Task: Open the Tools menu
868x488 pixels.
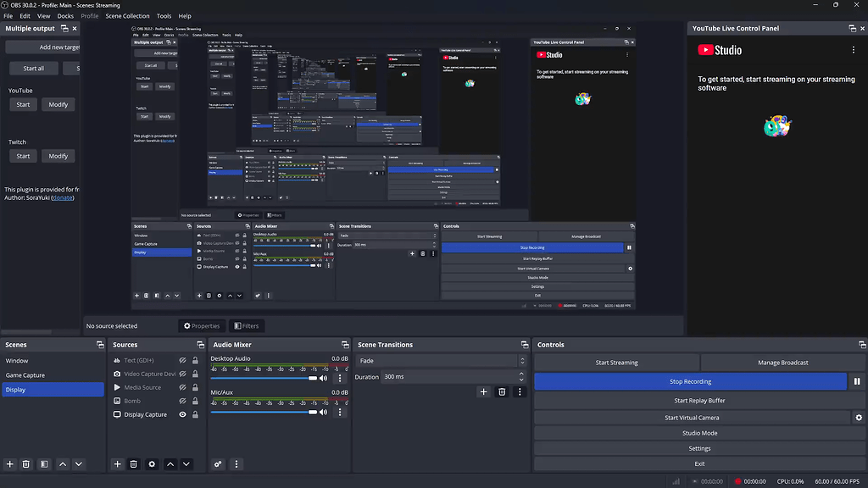Action: 164,16
